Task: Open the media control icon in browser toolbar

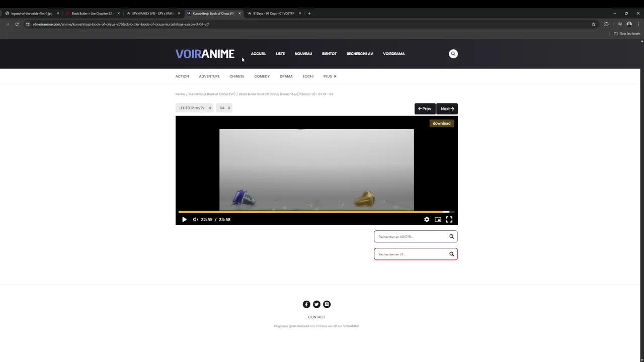Action: [x=620, y=24]
